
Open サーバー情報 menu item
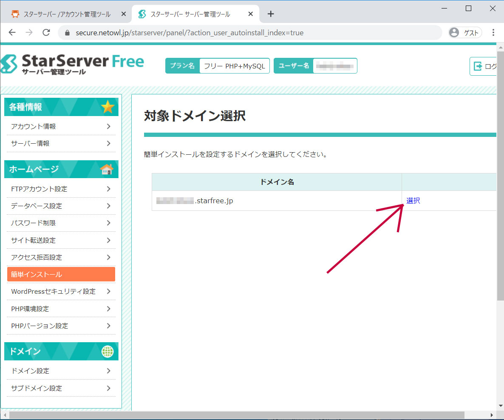[x=61, y=143]
